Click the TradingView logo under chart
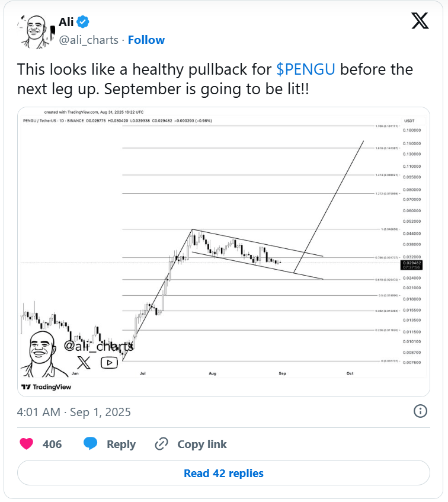This screenshot has width=448, height=502. [46, 387]
